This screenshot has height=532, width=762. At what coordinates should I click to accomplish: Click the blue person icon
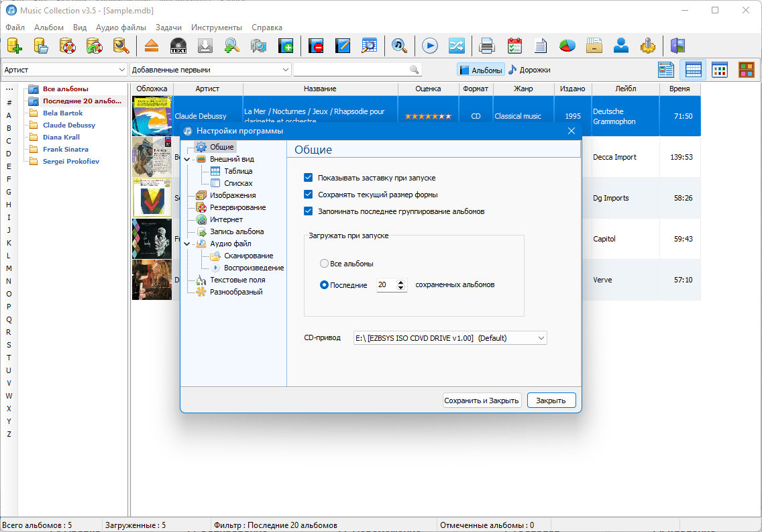[x=620, y=46]
